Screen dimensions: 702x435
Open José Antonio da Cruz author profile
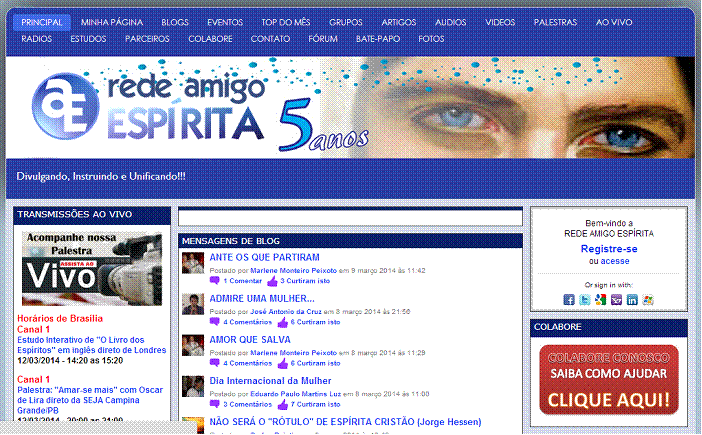pyautogui.click(x=286, y=311)
